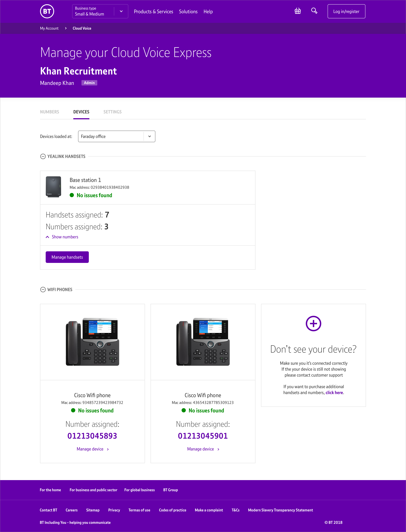Follow the 'click here' purchase link
The height and width of the screenshot is (532, 406).
tap(334, 393)
